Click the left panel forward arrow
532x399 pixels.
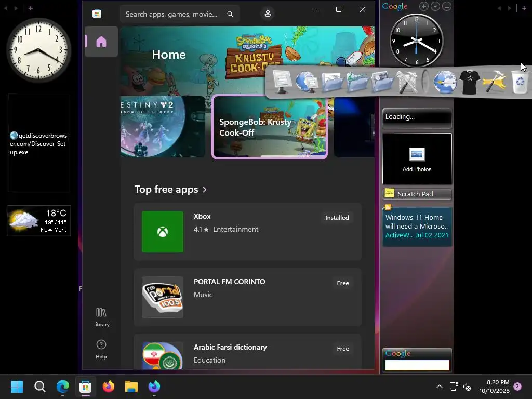(x=16, y=8)
